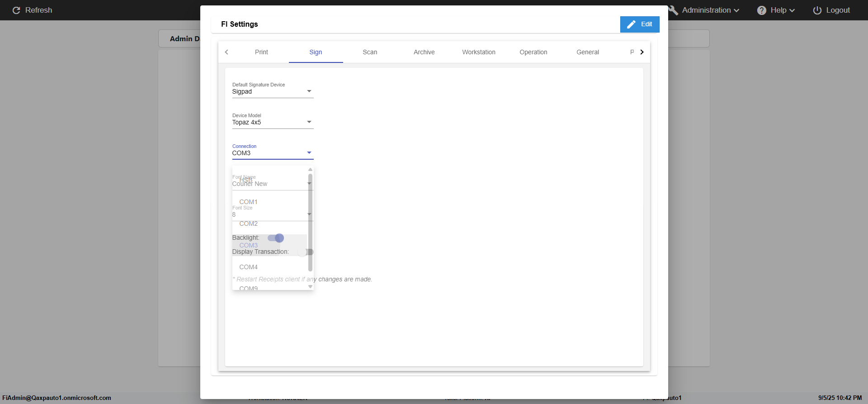Click the FI Settings dialog title
This screenshot has height=404, width=868.
pos(240,24)
